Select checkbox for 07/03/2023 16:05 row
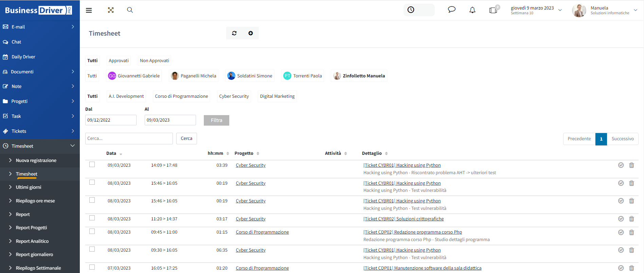The height and width of the screenshot is (273, 644). 92,267
